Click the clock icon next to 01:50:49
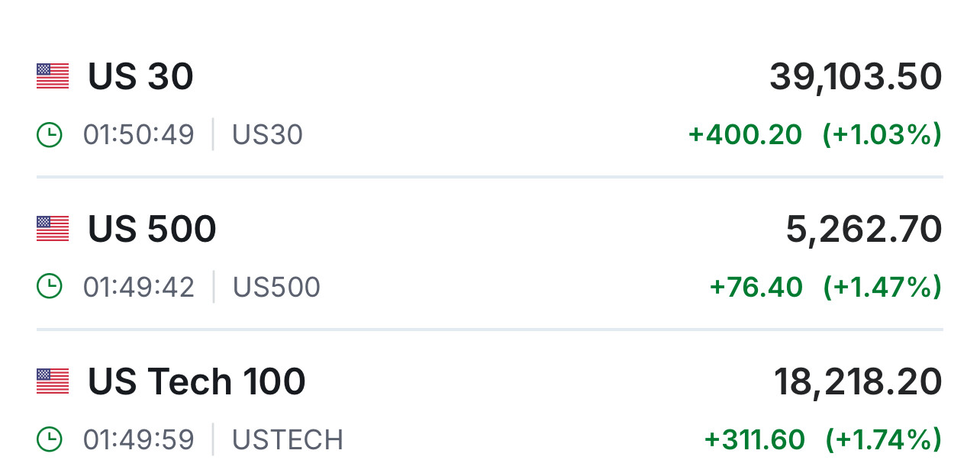980x476 pixels. click(49, 135)
